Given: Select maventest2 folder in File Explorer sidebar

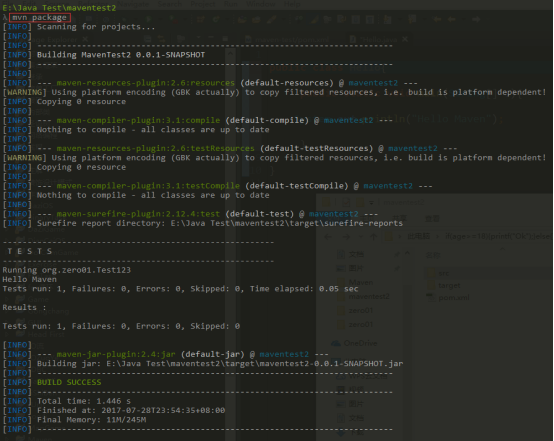Looking at the screenshot, I should tap(369, 296).
